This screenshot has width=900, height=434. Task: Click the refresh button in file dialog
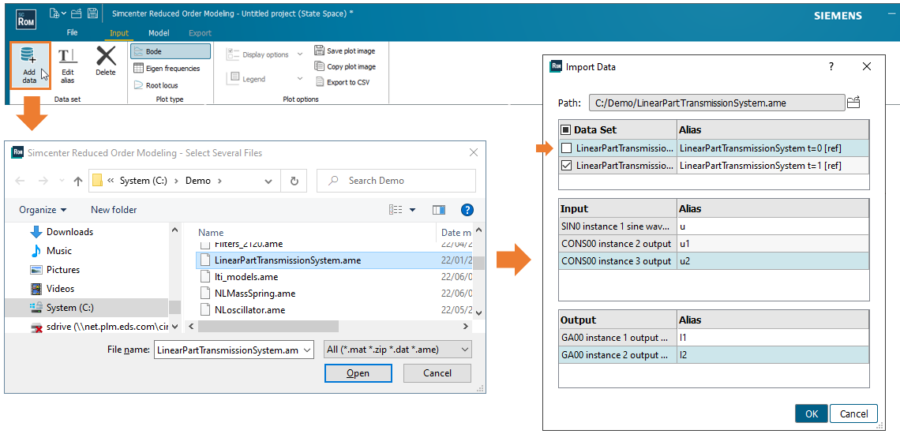294,181
